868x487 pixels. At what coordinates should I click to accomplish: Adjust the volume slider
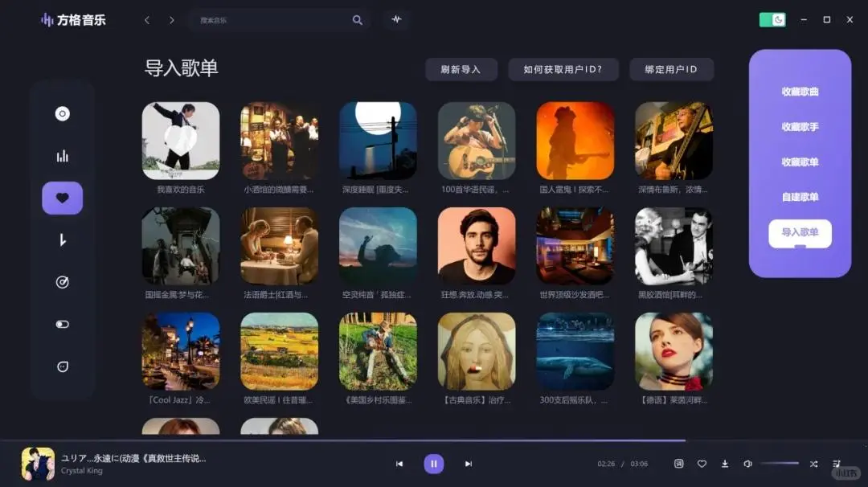779,464
